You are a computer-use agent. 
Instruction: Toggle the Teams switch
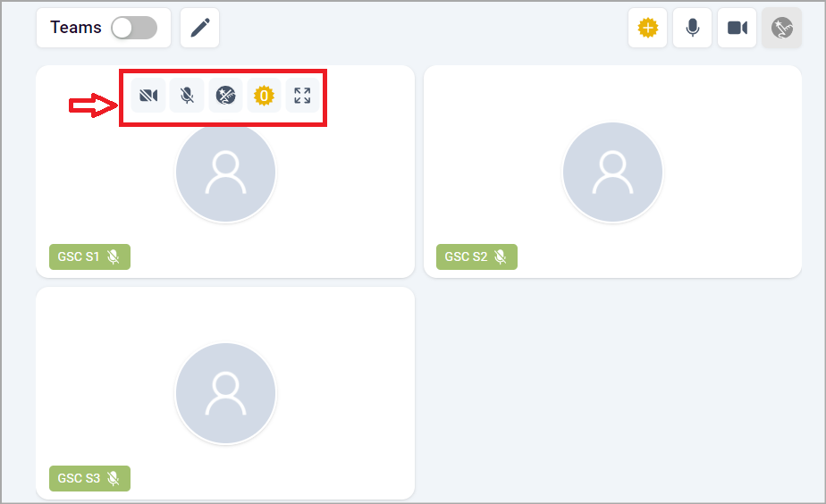[x=134, y=28]
